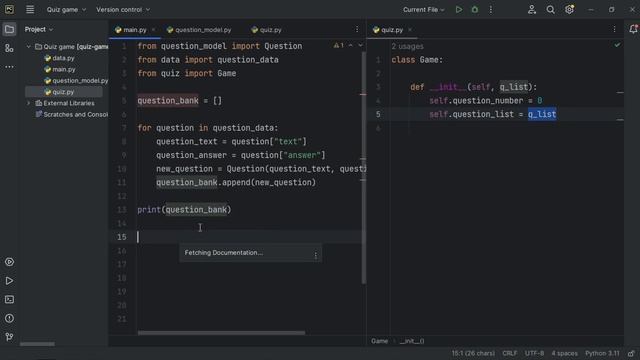Open the Problems tool window
Image resolution: width=640 pixels, height=360 pixels.
tap(9, 318)
